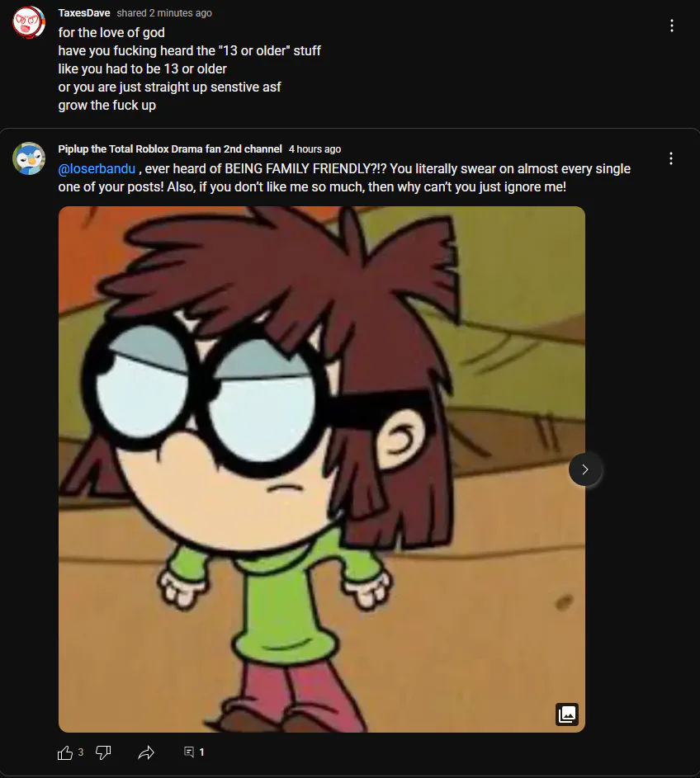Follow the @loserbandu mention link
The width and height of the screenshot is (700, 778).
pos(97,168)
